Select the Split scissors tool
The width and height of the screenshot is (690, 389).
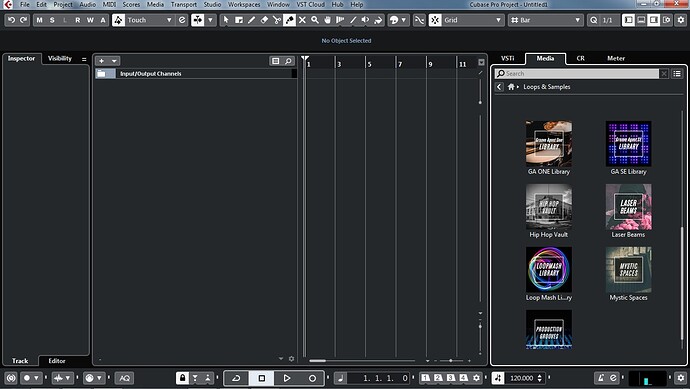(x=277, y=20)
